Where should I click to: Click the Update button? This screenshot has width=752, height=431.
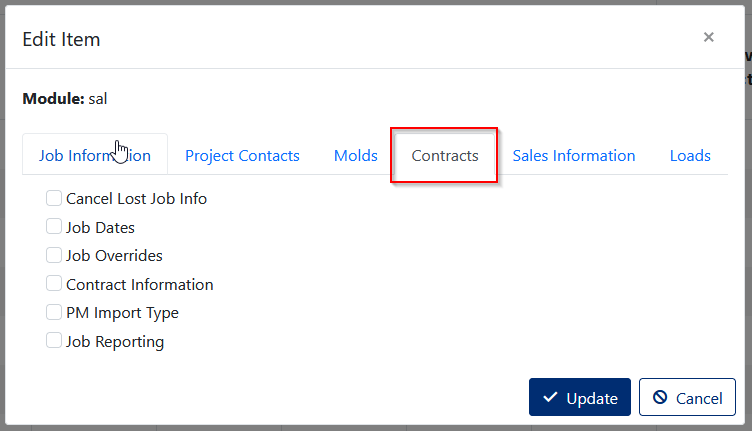coord(580,397)
